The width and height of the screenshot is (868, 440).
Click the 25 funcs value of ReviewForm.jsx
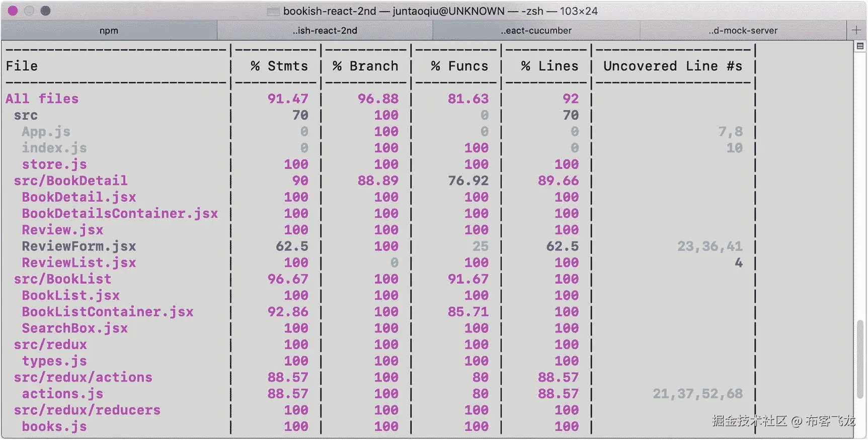point(480,246)
